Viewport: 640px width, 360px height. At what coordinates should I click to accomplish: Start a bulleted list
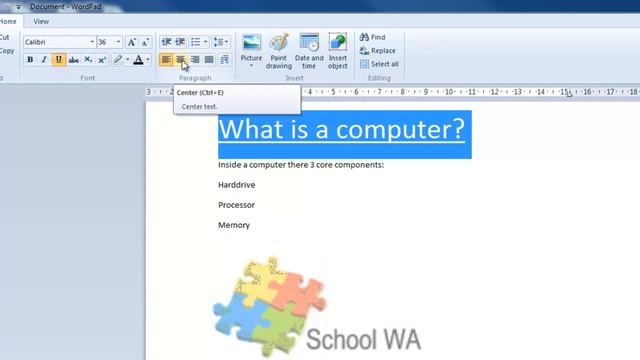pos(196,42)
